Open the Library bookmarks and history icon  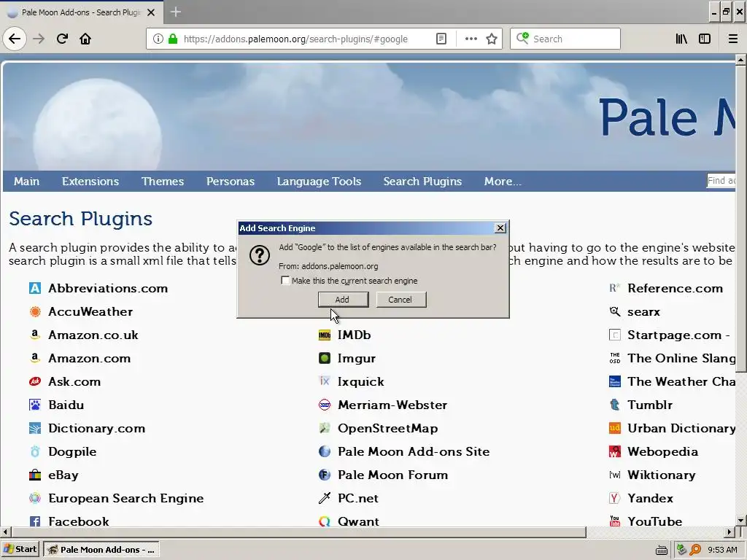(681, 39)
